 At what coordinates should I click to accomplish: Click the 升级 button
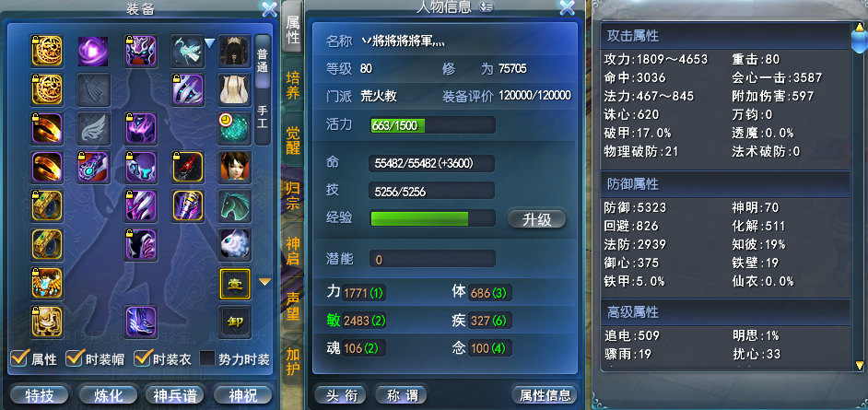(536, 219)
